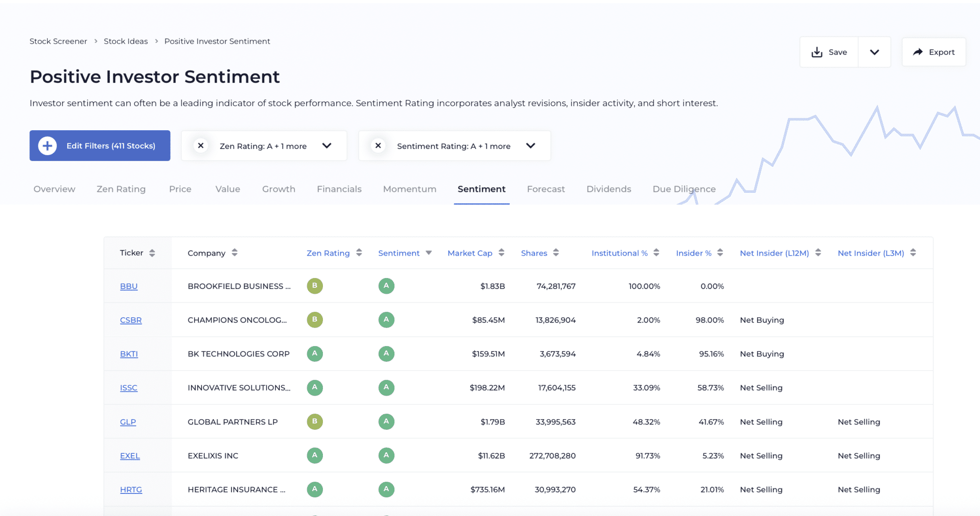The height and width of the screenshot is (516, 980).
Task: Click the plus icon on Edit Filters
Action: 48,146
